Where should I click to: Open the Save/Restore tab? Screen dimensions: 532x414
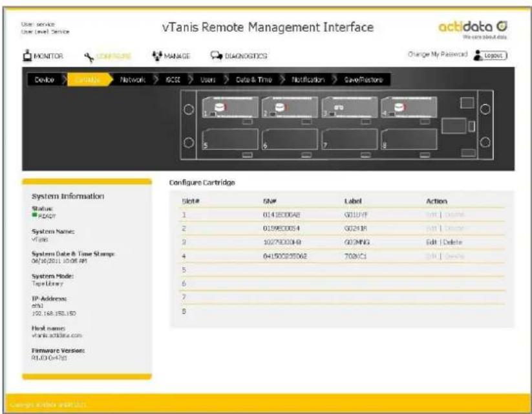(363, 80)
